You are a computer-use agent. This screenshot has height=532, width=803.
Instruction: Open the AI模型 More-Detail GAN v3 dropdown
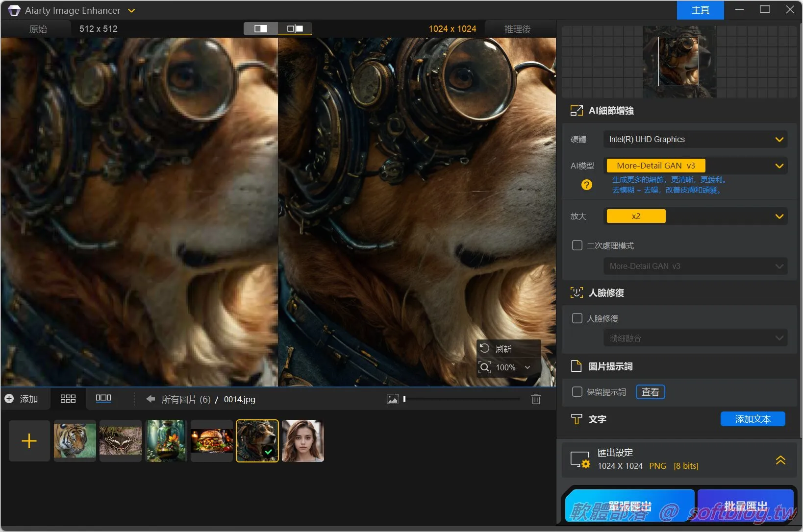coord(695,166)
